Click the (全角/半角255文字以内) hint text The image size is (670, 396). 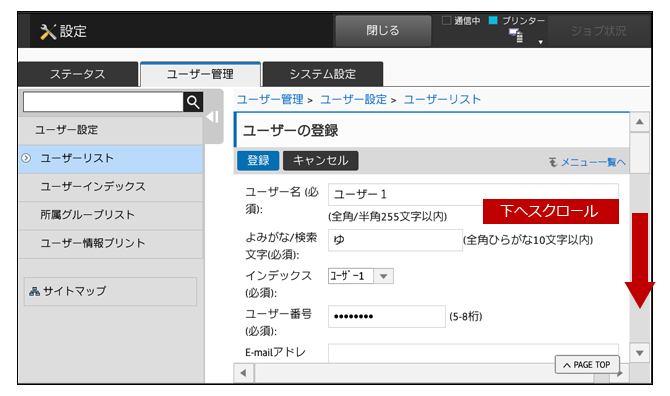pyautogui.click(x=388, y=217)
